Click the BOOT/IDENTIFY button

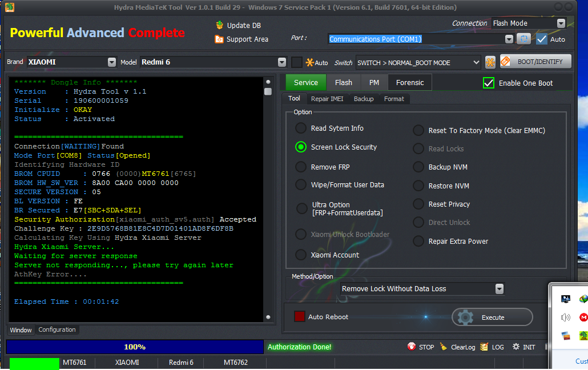pos(535,62)
